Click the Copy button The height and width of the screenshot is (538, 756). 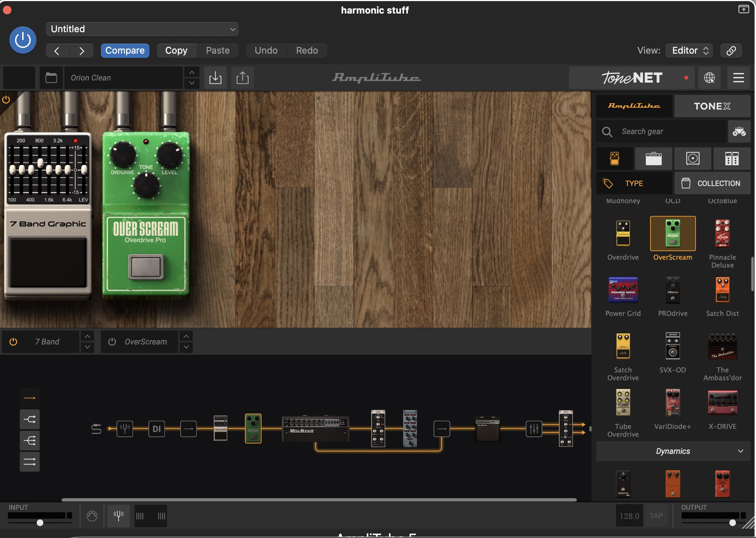[x=176, y=50]
